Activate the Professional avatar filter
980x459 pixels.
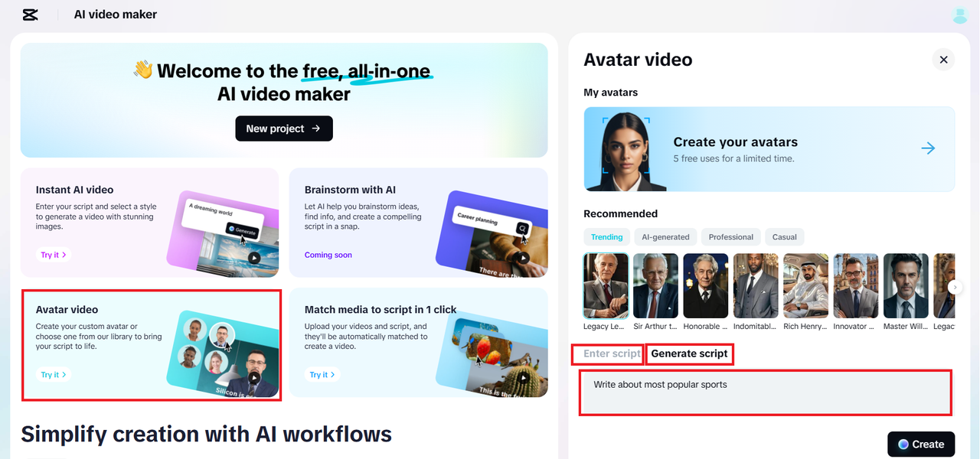tap(730, 236)
